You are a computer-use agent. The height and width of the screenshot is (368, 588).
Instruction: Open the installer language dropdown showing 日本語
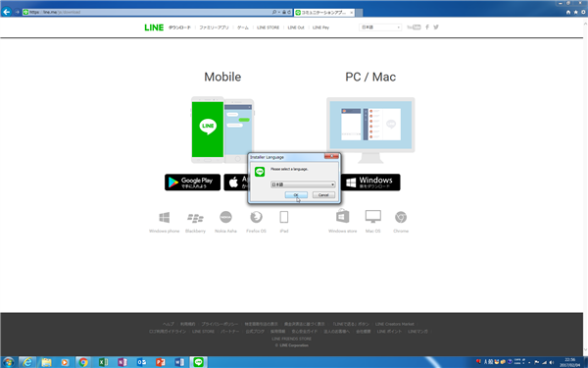303,184
